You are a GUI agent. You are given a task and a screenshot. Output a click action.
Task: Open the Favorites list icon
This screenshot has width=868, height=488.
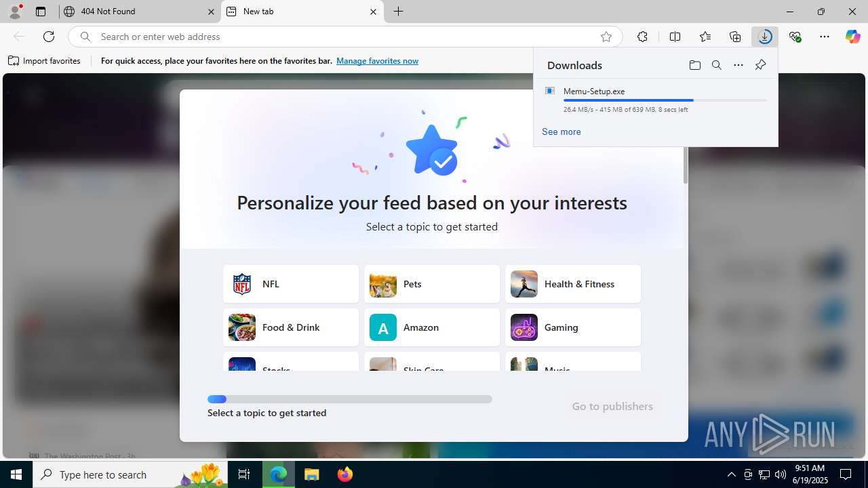[x=705, y=37]
